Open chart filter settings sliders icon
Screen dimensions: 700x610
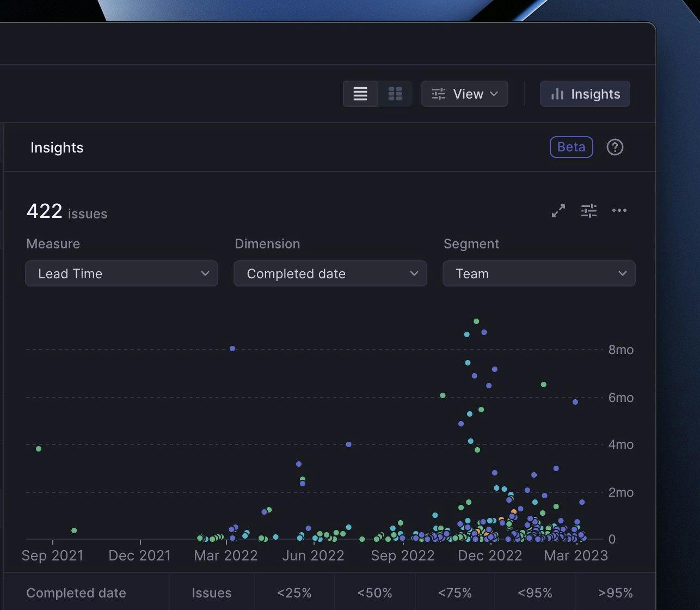pyautogui.click(x=589, y=211)
